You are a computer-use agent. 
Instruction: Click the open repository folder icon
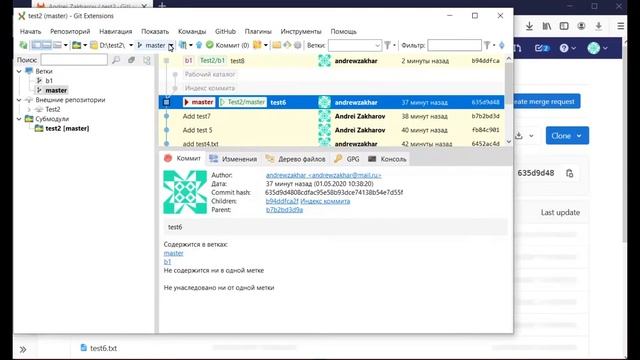[x=76, y=45]
